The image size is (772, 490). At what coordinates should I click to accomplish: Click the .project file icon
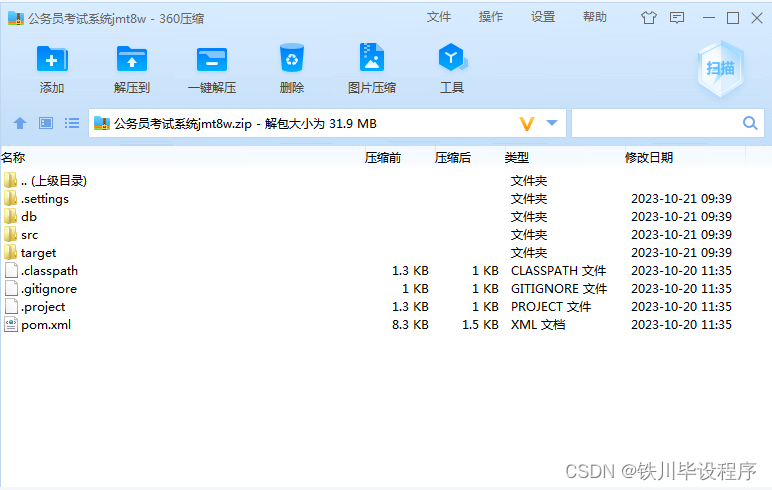pyautogui.click(x=11, y=306)
